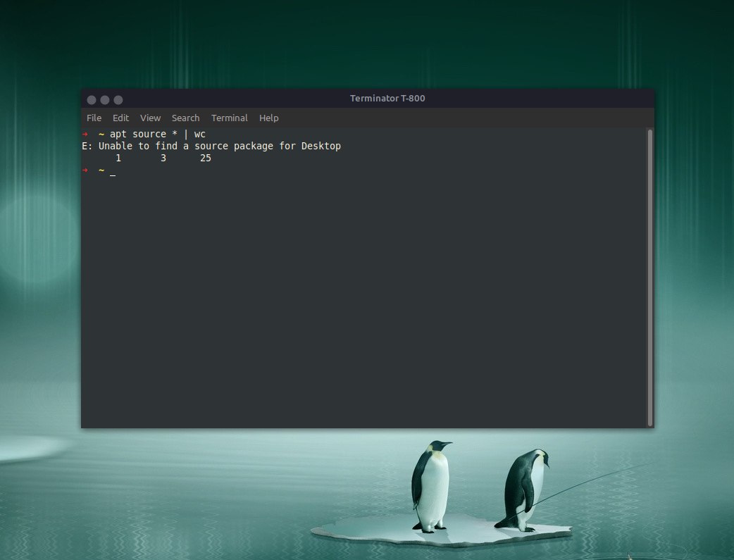This screenshot has width=734, height=560.
Task: Click the Terminator T-800 title text
Action: click(387, 99)
